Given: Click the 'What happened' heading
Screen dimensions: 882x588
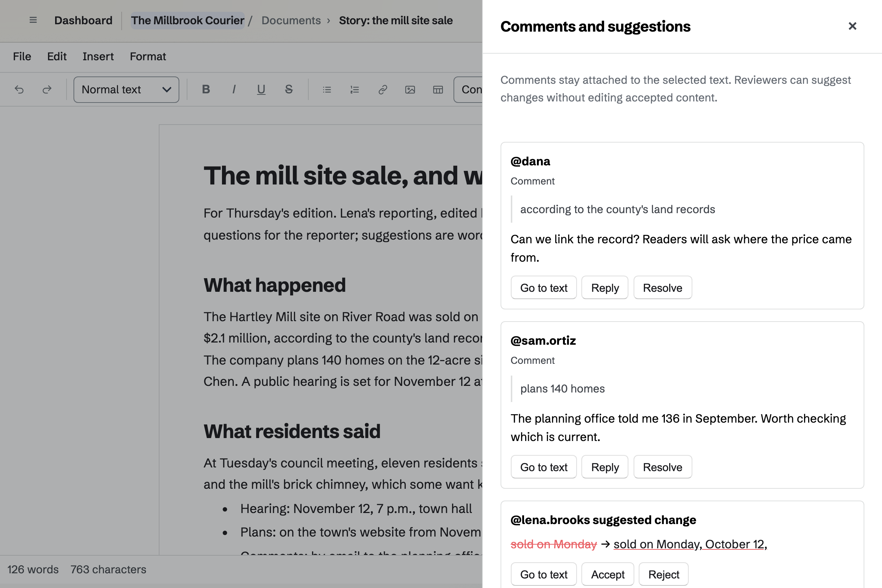Looking at the screenshot, I should tap(275, 285).
